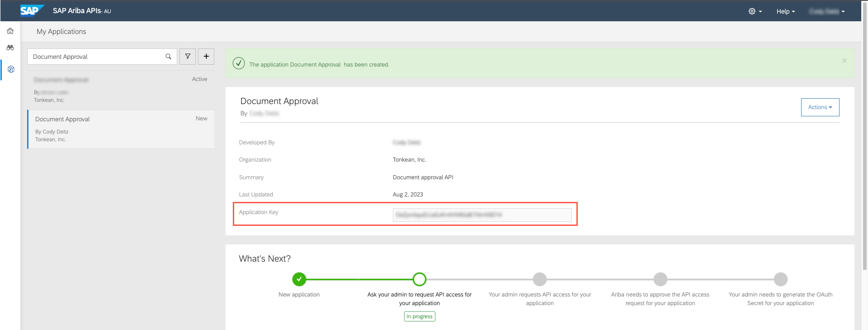The width and height of the screenshot is (868, 330).
Task: Open the Actions dropdown button
Action: click(820, 107)
